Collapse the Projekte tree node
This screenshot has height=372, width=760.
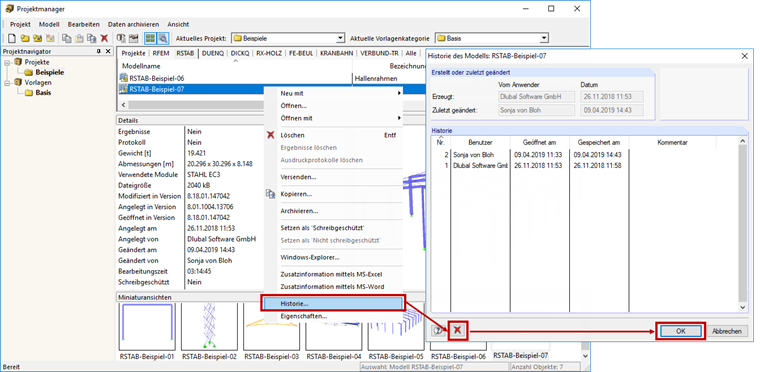tap(7, 62)
